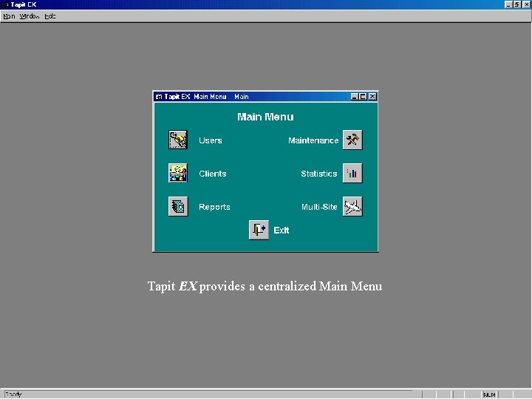
Task: Click the Users text label
Action: [211, 140]
